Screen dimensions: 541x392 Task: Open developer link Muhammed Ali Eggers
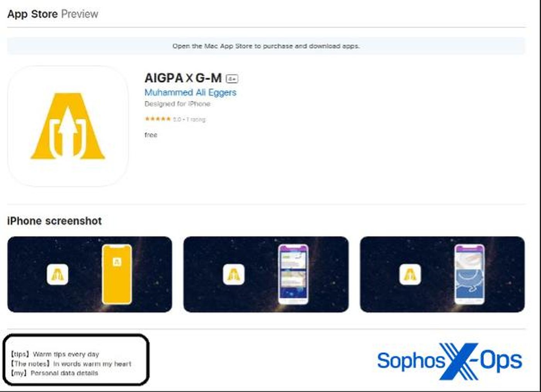190,93
